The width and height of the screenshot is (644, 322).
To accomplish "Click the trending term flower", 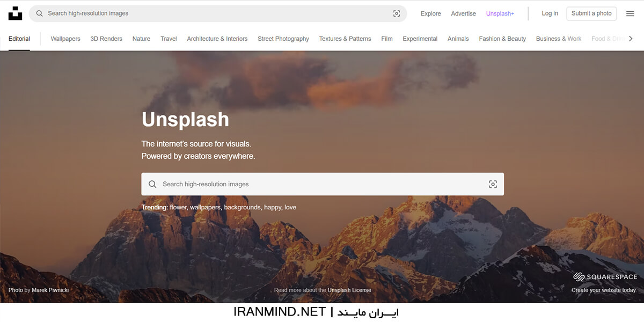I will point(178,207).
